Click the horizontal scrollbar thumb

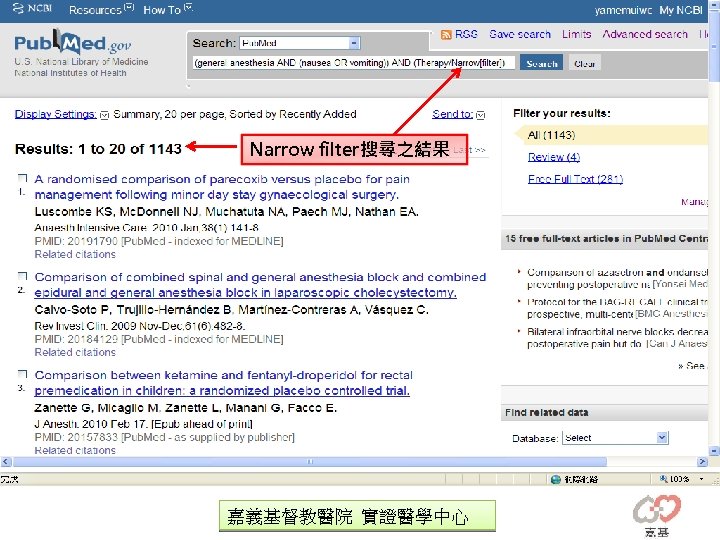(309, 461)
